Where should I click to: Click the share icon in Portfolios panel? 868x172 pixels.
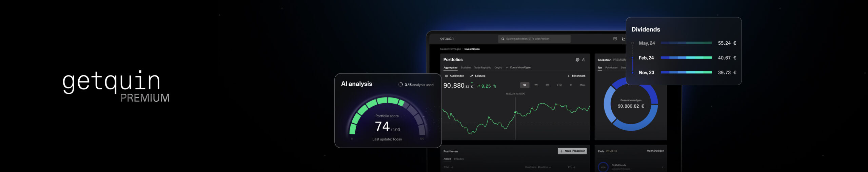[x=584, y=60]
